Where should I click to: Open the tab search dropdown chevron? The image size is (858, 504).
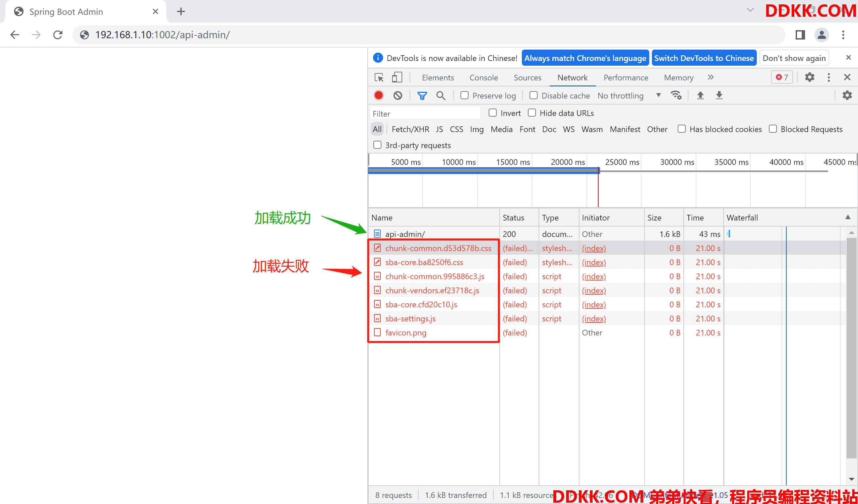coord(750,10)
